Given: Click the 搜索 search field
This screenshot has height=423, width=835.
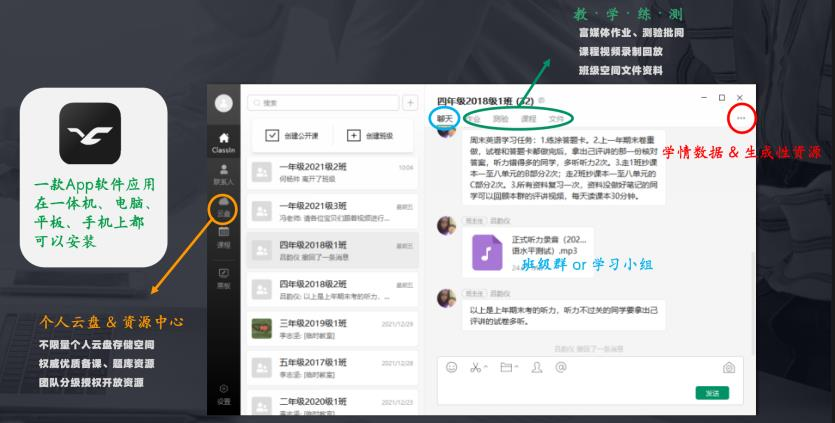Looking at the screenshot, I should (323, 103).
